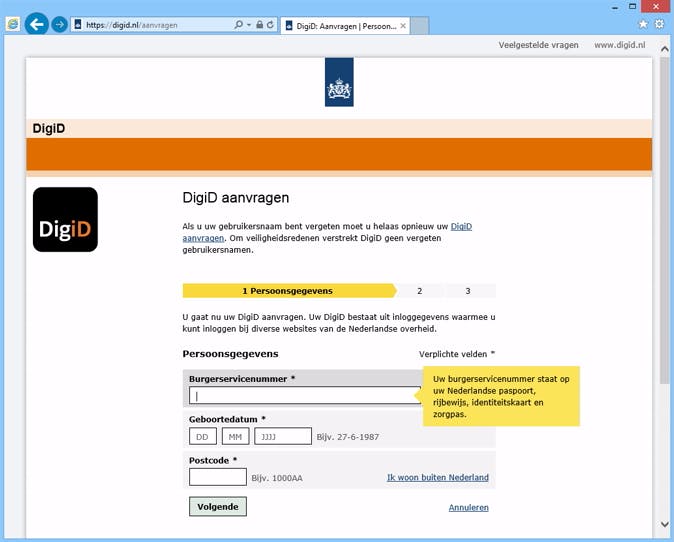Click the 'Persoonsgegevens' section heading

230,354
